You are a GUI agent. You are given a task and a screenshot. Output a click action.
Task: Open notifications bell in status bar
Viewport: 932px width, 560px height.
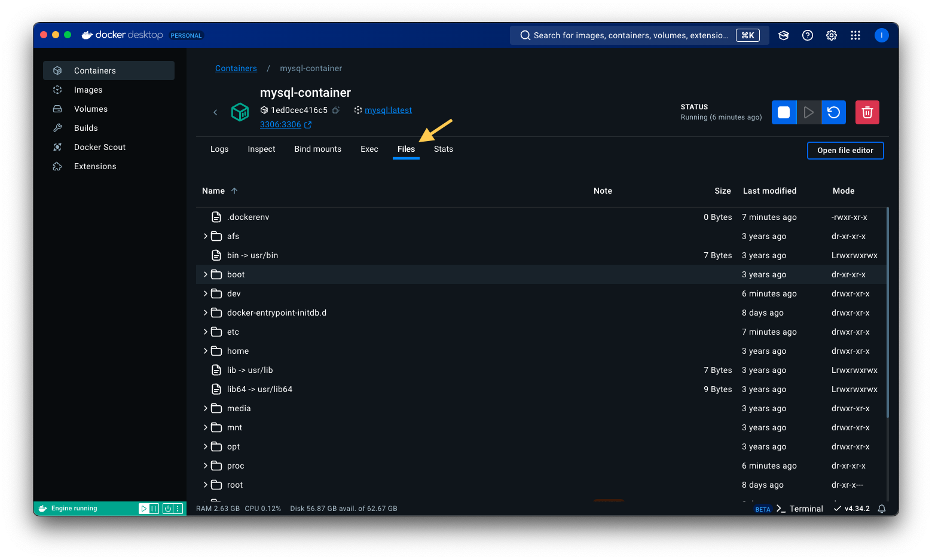pyautogui.click(x=882, y=509)
